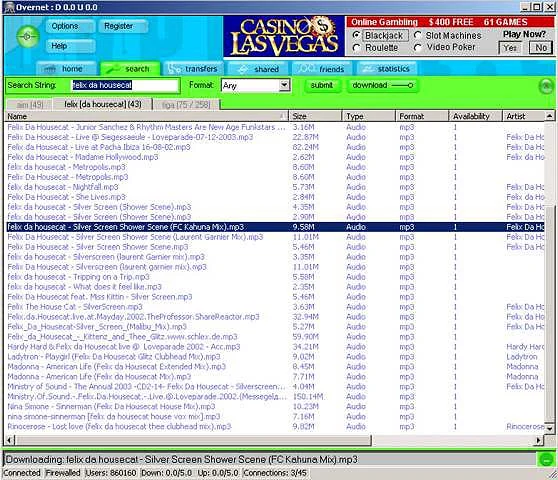558x480 pixels.
Task: Open the Format dropdown set to Any
Action: (x=255, y=85)
